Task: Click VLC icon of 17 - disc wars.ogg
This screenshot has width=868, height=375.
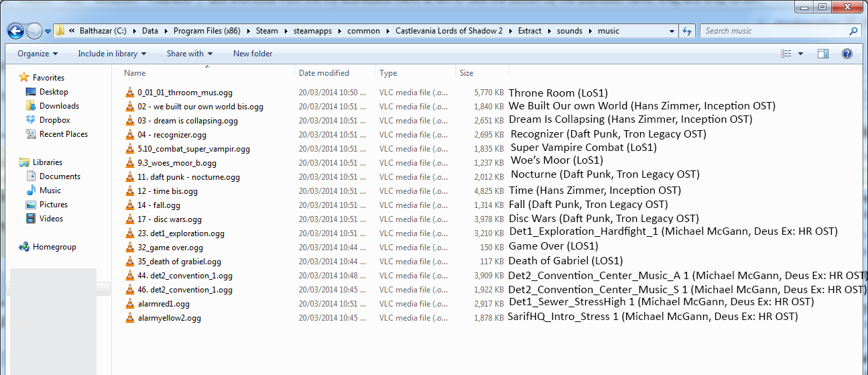Action: 129,219
